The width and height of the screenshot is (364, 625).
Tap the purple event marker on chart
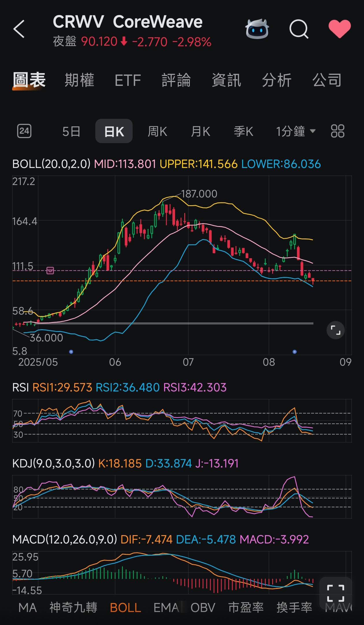point(50,271)
